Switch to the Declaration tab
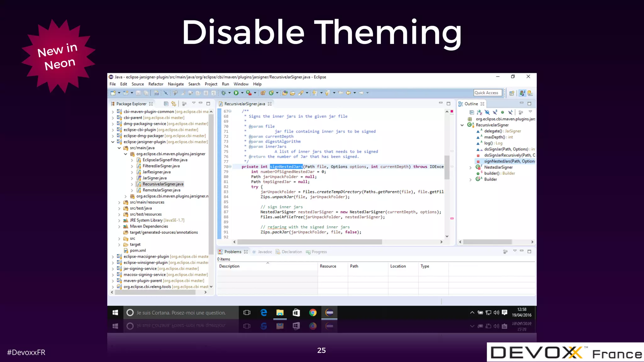 pyautogui.click(x=289, y=252)
